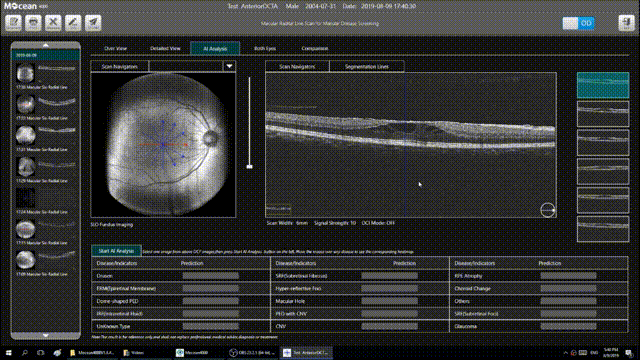Switch to the Detailed View tab

165,48
